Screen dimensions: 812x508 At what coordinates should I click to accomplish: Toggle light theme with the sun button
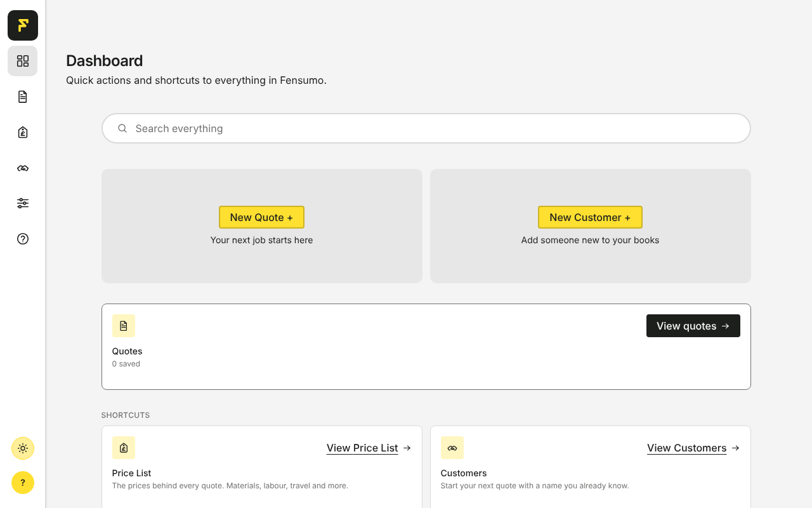pyautogui.click(x=23, y=448)
